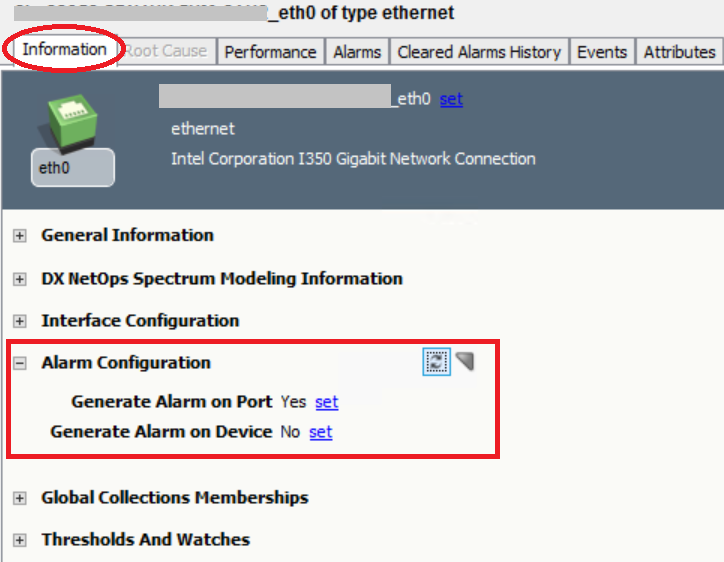724x562 pixels.
Task: Open the Cleared Alarms History tab
Action: click(479, 52)
